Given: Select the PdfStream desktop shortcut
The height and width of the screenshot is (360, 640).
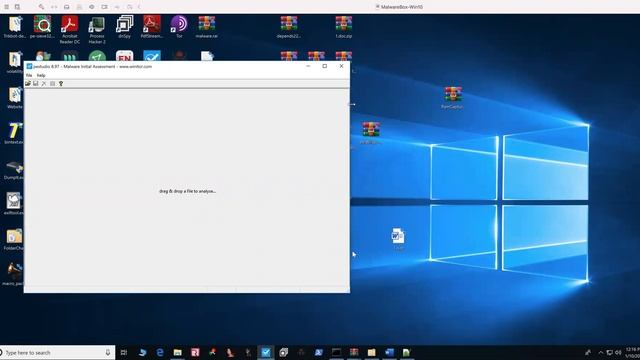Looking at the screenshot, I should click(x=152, y=27).
